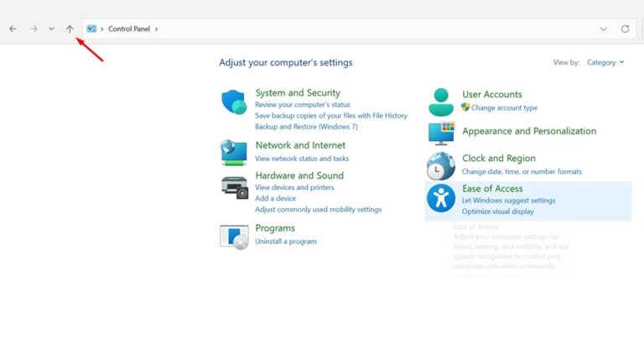Image resolution: width=644 pixels, height=356 pixels.
Task: Refresh the Control Panel view
Action: pyautogui.click(x=625, y=29)
